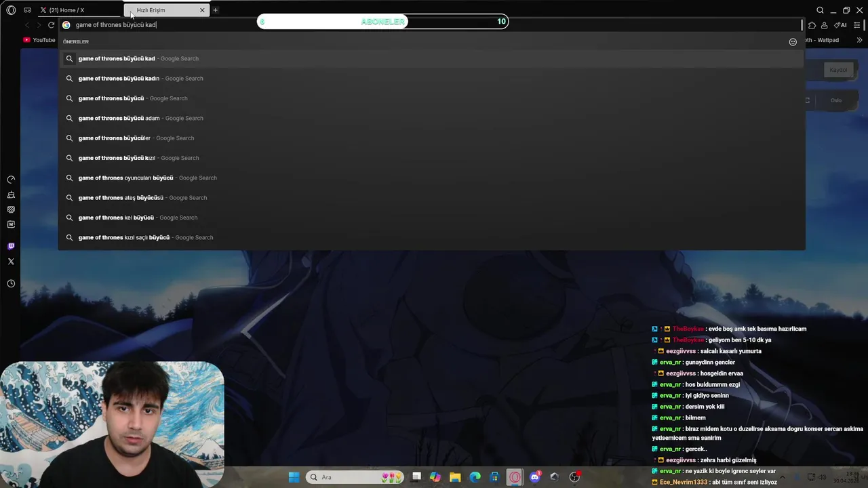
Task: Open the GX Mods sidebar icon
Action: pyautogui.click(x=11, y=209)
